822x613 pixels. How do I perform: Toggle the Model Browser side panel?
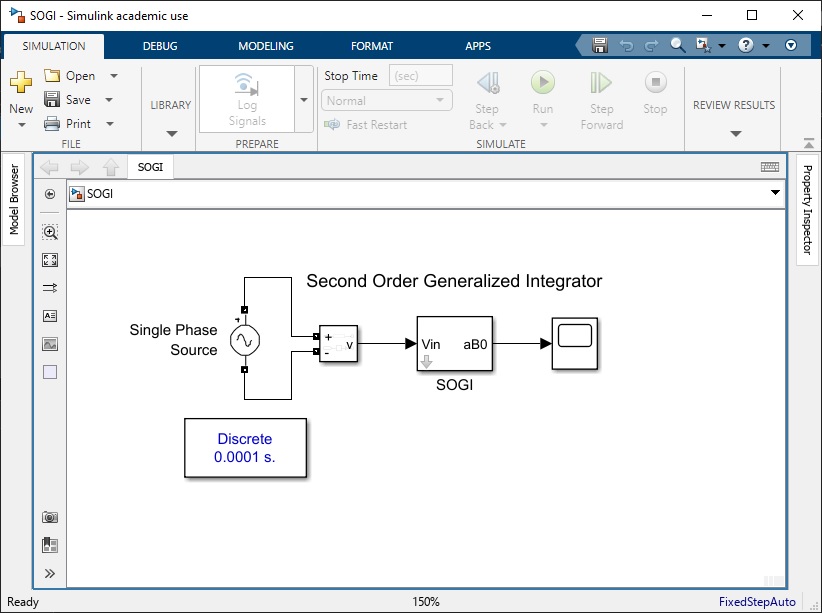point(15,200)
